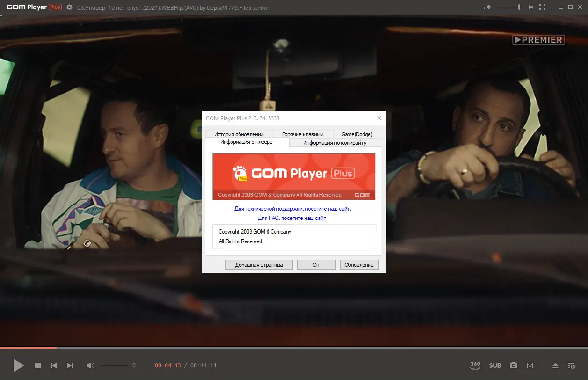Click the Play button

click(18, 365)
